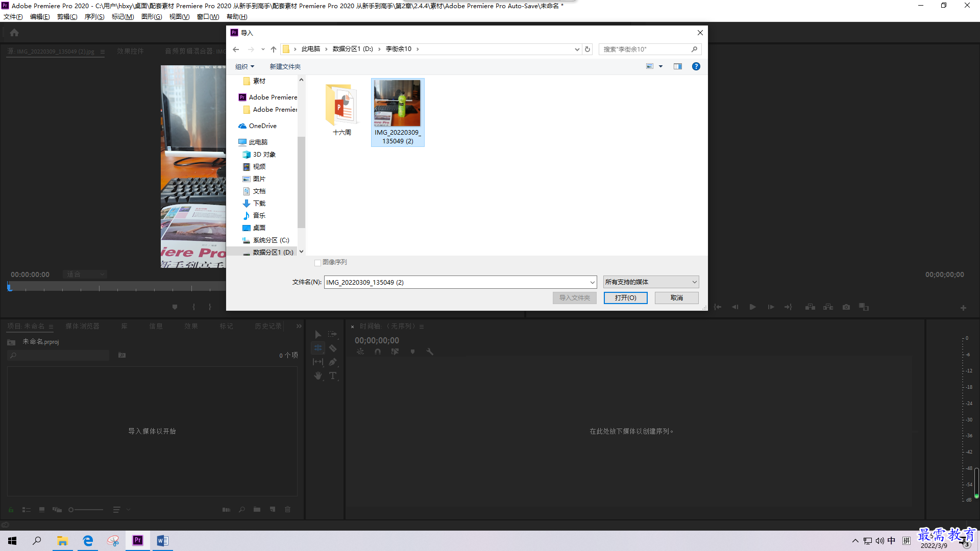This screenshot has height=551, width=980.
Task: Open the Edit menu
Action: click(x=40, y=17)
